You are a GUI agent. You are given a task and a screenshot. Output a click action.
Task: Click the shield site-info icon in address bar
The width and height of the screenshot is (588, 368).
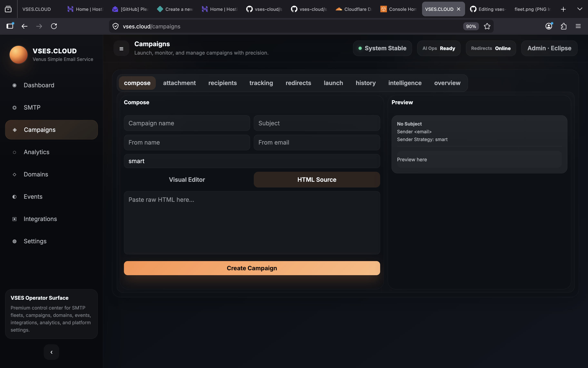tap(116, 26)
